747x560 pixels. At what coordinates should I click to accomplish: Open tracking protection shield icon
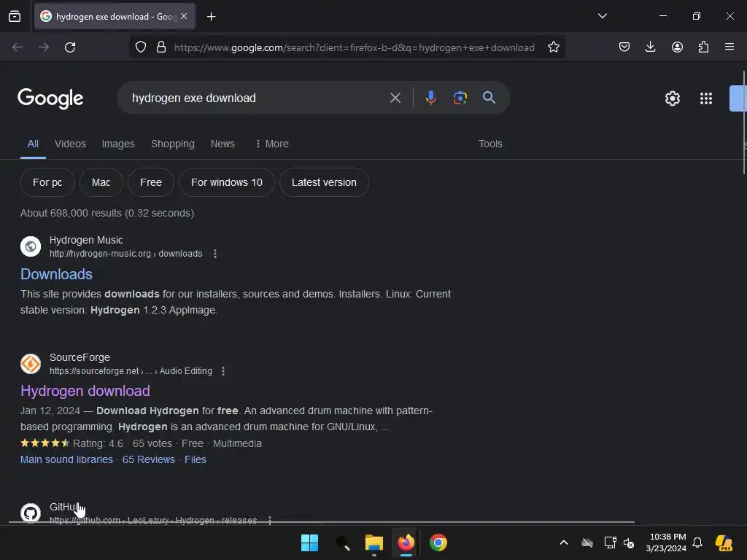[141, 47]
